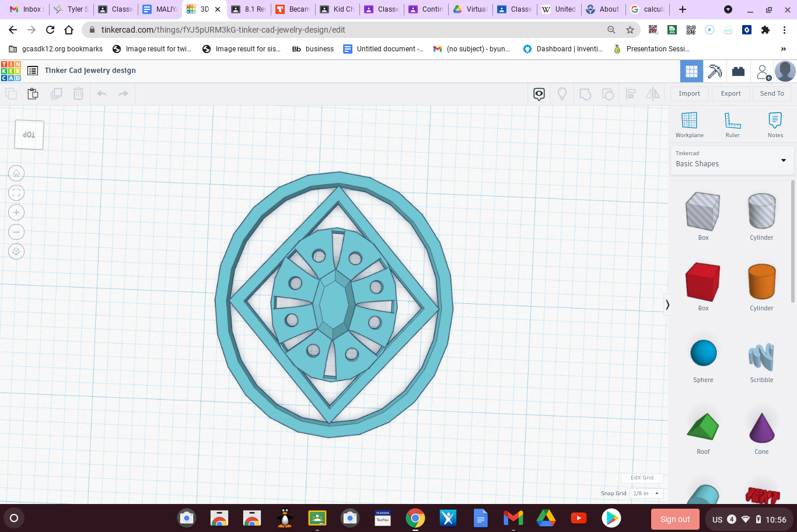This screenshot has height=532, width=797.
Task: Open the Align tool
Action: [631, 94]
